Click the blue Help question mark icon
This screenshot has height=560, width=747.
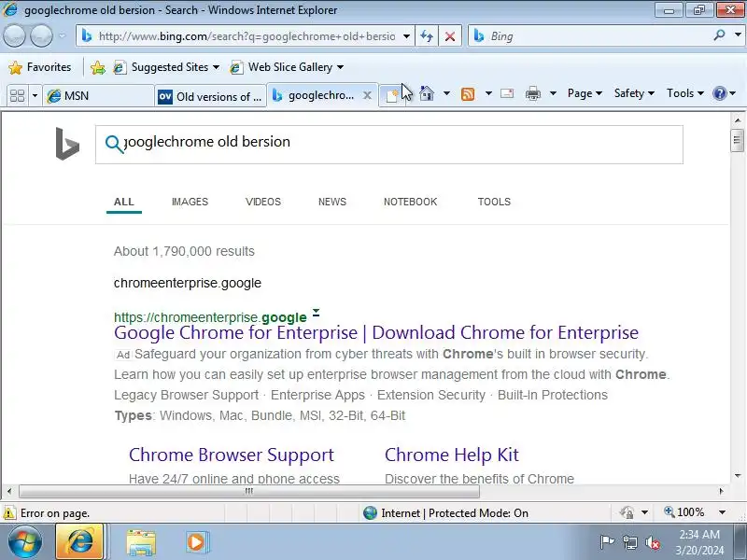(719, 93)
